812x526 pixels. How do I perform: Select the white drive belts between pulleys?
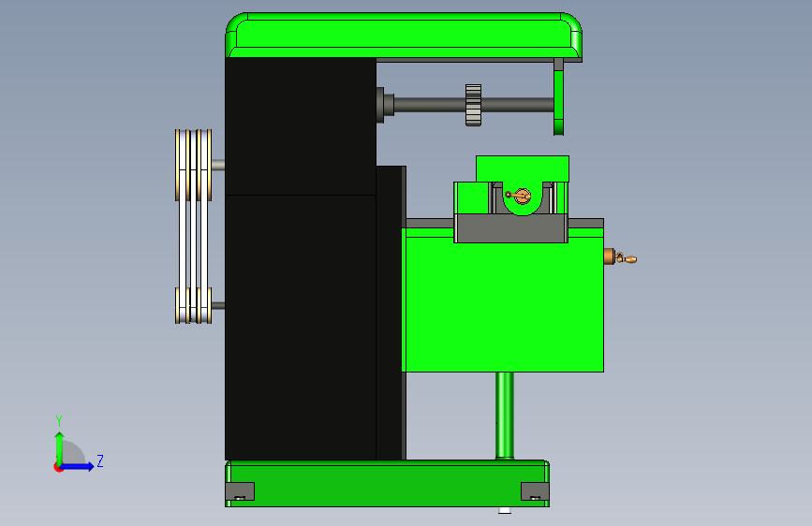[x=193, y=243]
